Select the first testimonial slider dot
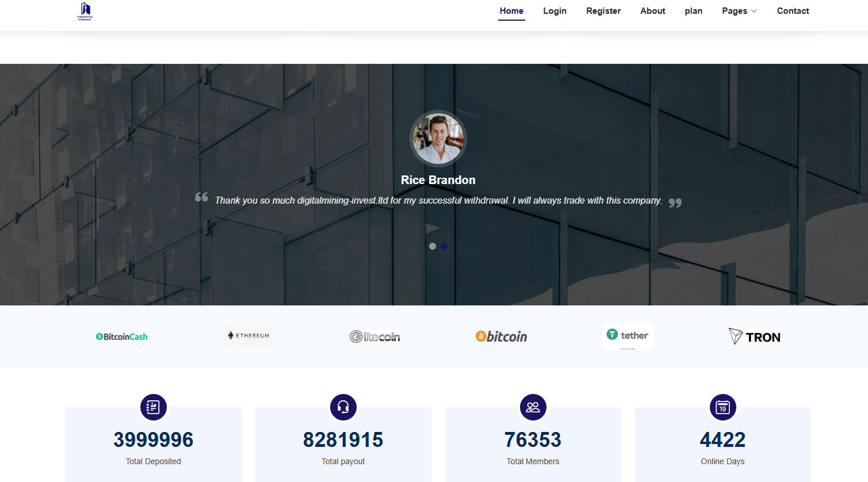The image size is (868, 482). click(433, 246)
